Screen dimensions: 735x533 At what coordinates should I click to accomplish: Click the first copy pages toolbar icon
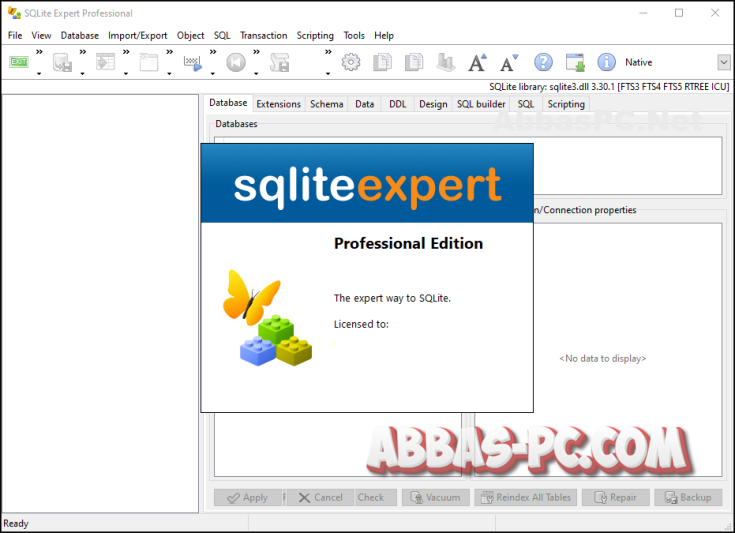[382, 62]
